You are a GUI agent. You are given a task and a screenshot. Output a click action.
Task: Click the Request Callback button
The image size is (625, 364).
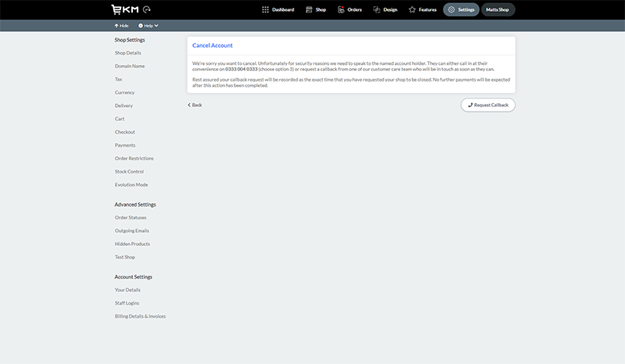(x=487, y=105)
